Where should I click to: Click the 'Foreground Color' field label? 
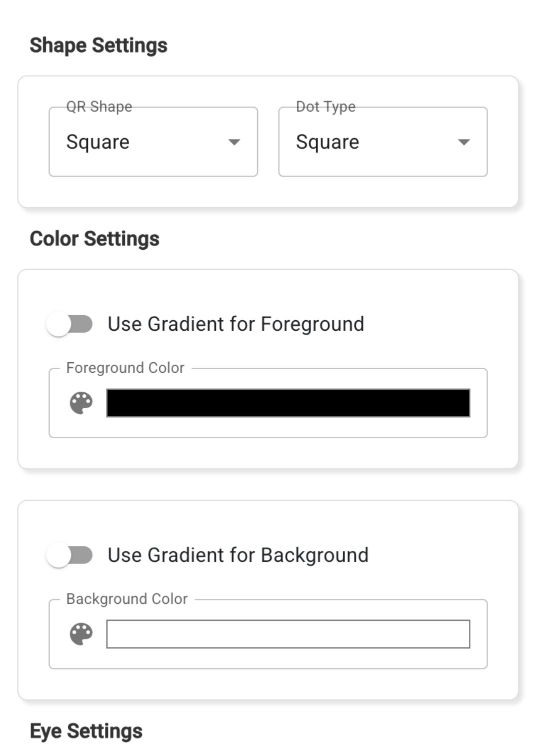point(125,368)
